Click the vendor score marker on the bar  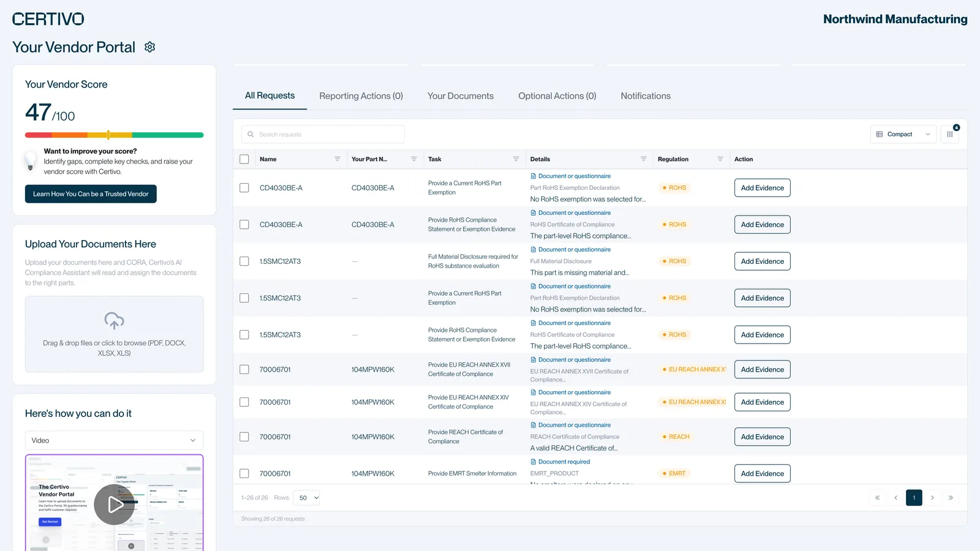108,135
